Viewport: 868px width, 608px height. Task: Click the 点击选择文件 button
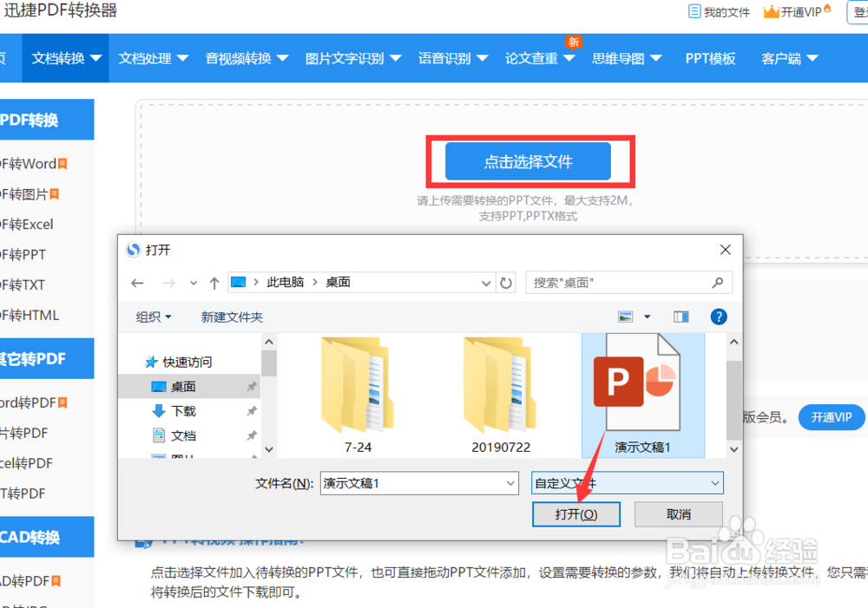pos(528,161)
